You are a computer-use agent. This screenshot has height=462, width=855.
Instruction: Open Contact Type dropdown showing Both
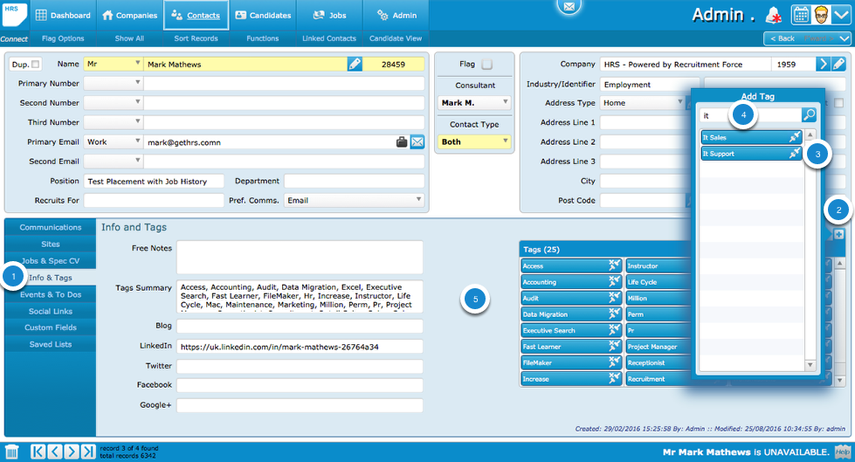tap(474, 142)
